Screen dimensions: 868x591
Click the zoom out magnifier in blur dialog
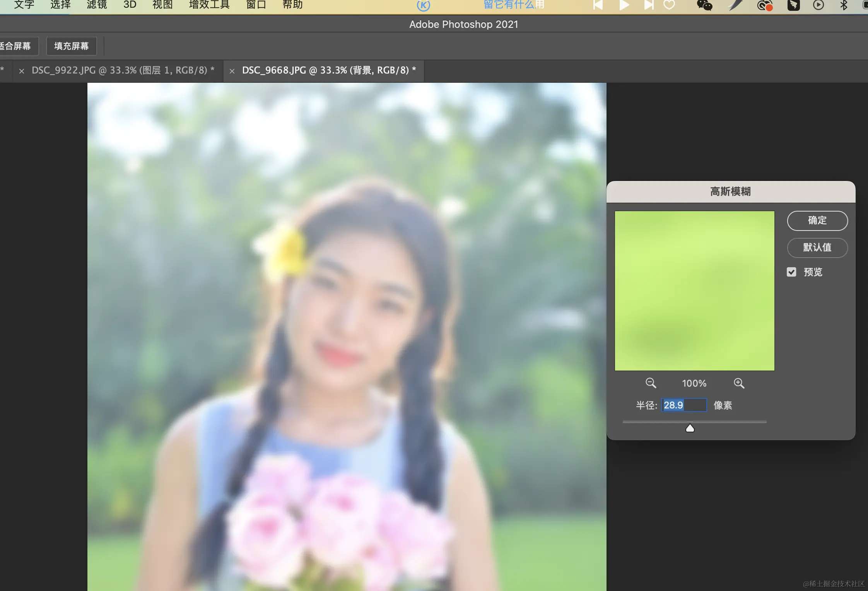click(651, 383)
